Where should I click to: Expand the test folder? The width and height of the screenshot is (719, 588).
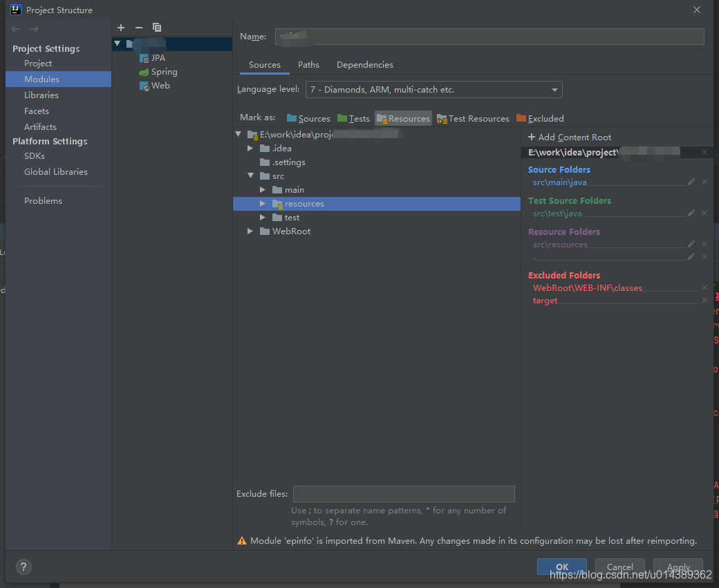pos(263,217)
